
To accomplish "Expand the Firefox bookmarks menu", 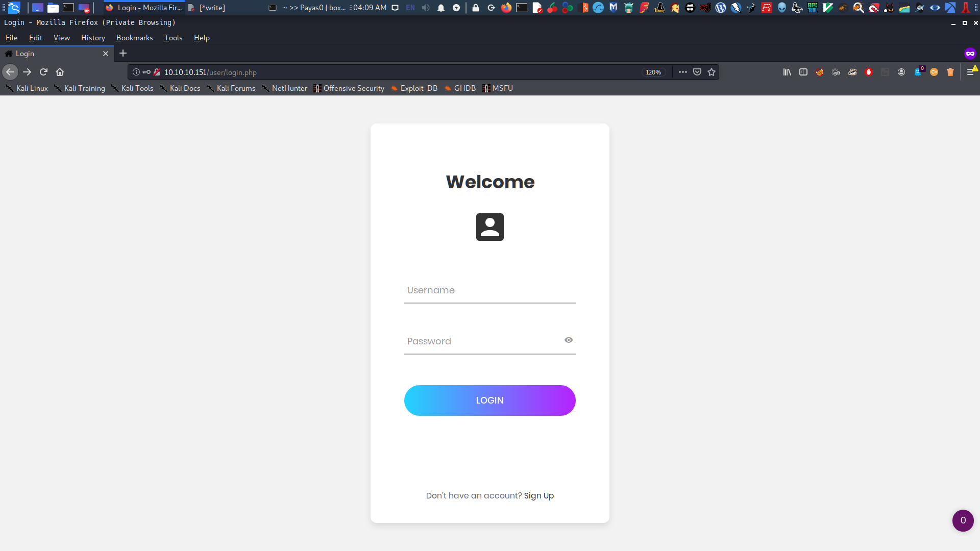I will click(x=135, y=37).
